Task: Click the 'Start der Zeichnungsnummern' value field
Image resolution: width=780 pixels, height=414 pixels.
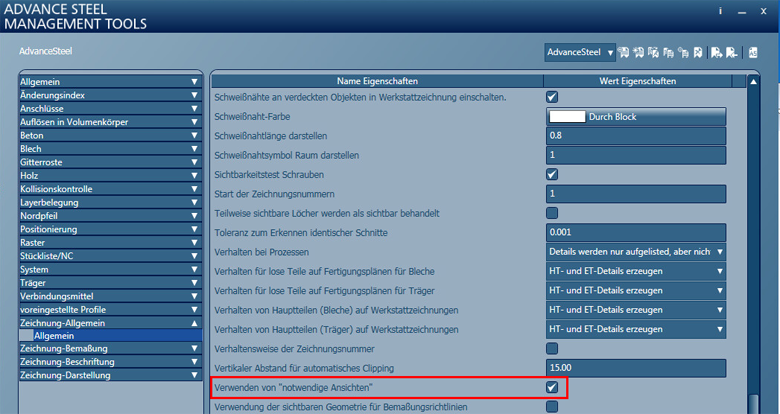Action: click(x=636, y=194)
